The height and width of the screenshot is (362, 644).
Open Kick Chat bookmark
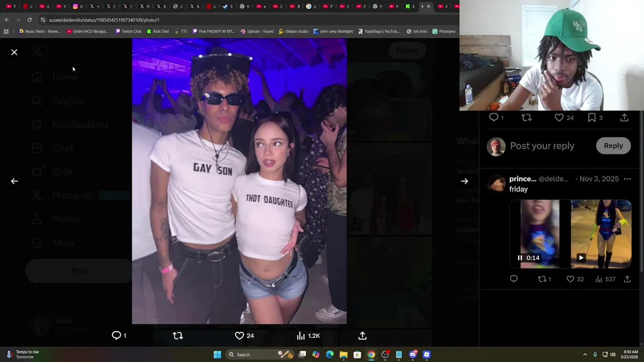coord(158,31)
